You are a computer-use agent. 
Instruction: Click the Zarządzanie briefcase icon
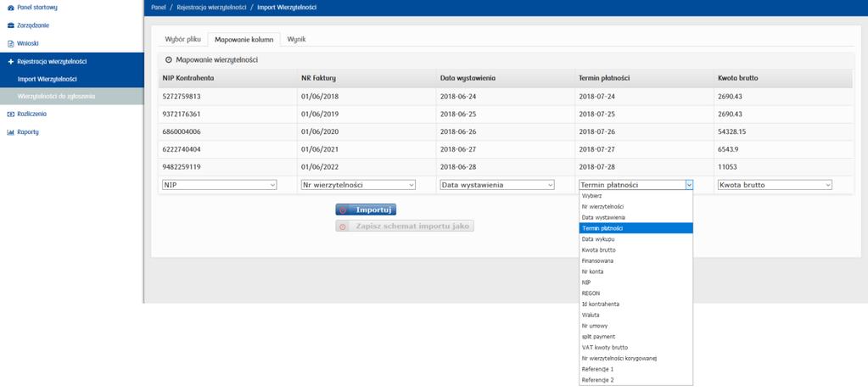10,25
